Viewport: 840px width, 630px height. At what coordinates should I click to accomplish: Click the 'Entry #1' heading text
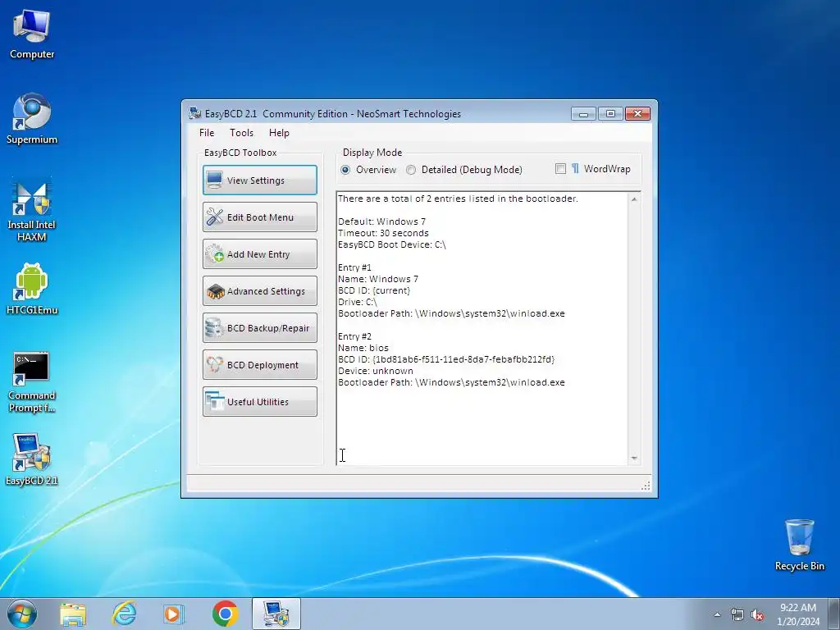(354, 268)
